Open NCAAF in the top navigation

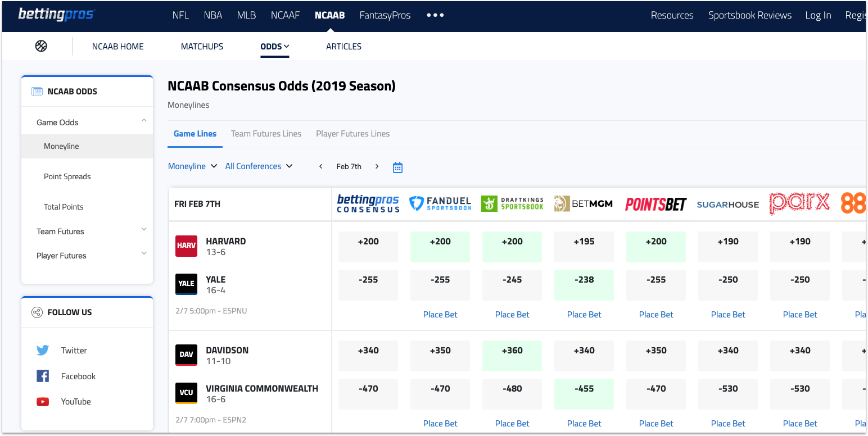285,15
